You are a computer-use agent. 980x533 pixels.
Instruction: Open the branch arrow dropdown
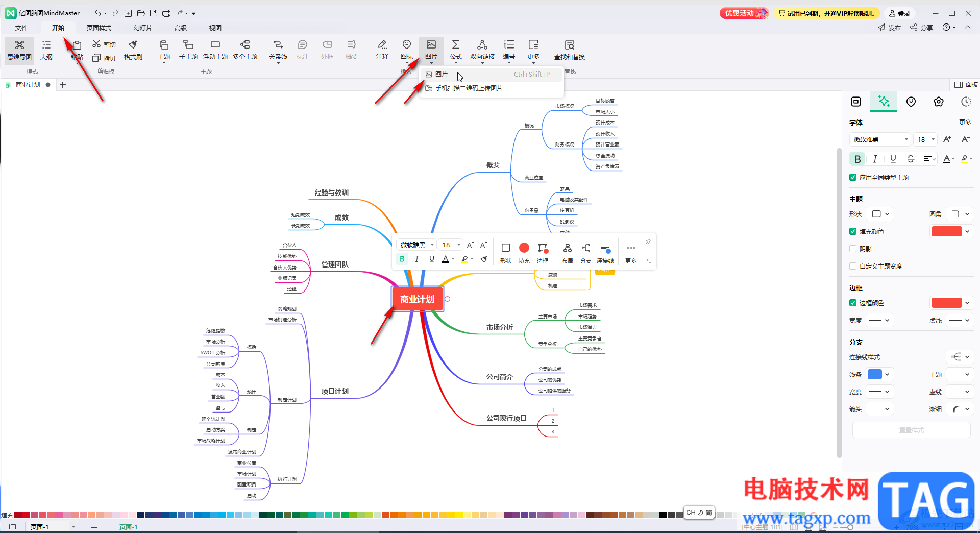880,409
